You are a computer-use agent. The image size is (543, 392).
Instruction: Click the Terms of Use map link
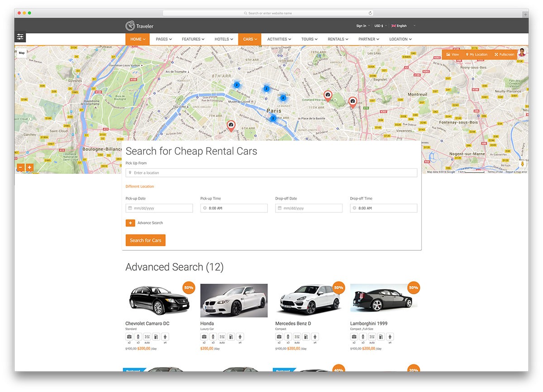coord(495,172)
